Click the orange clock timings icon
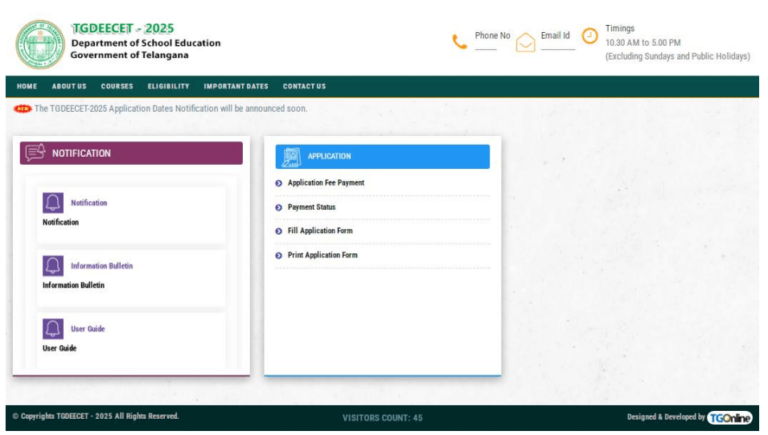Screen dimensions: 768x435 point(590,36)
